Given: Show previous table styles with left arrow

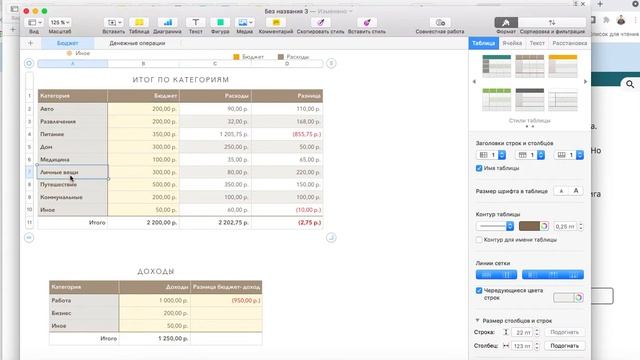Looking at the screenshot, I should 474,82.
